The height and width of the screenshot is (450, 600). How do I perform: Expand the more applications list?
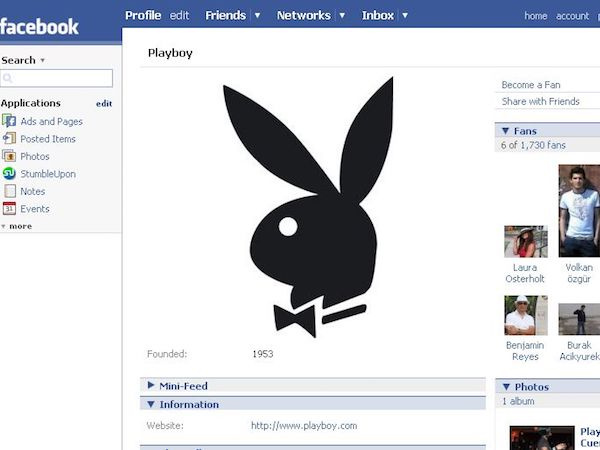pyautogui.click(x=16, y=226)
